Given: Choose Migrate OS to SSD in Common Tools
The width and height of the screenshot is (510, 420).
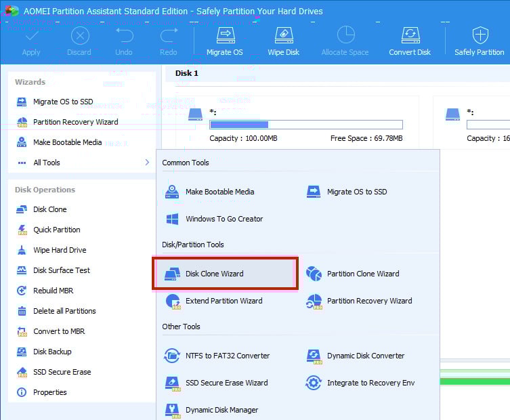Looking at the screenshot, I should point(357,192).
